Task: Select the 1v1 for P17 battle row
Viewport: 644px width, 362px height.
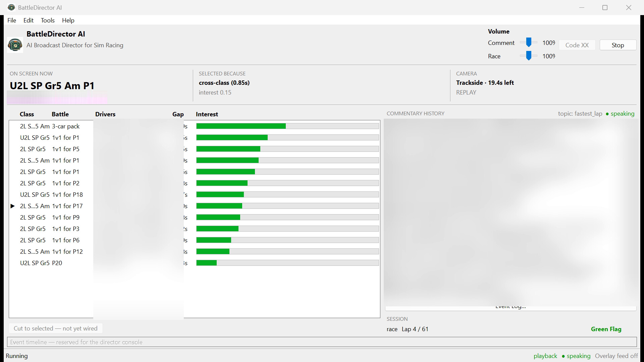Action: tap(195, 206)
